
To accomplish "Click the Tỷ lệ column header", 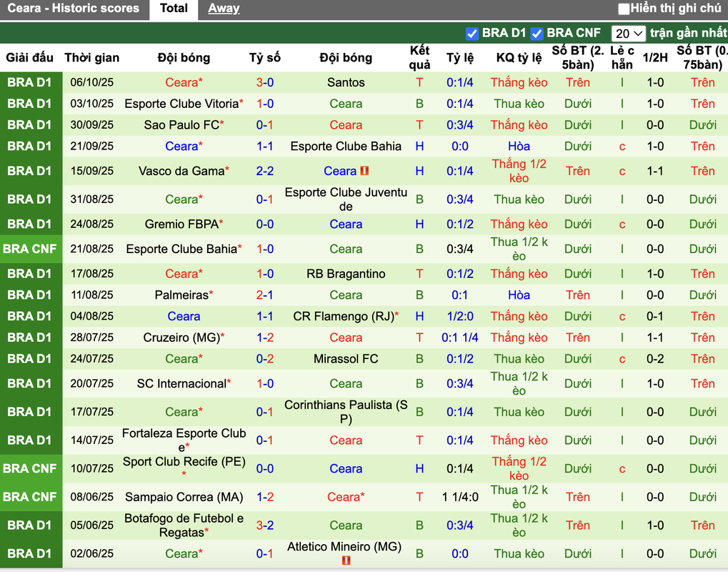I will coord(459,58).
